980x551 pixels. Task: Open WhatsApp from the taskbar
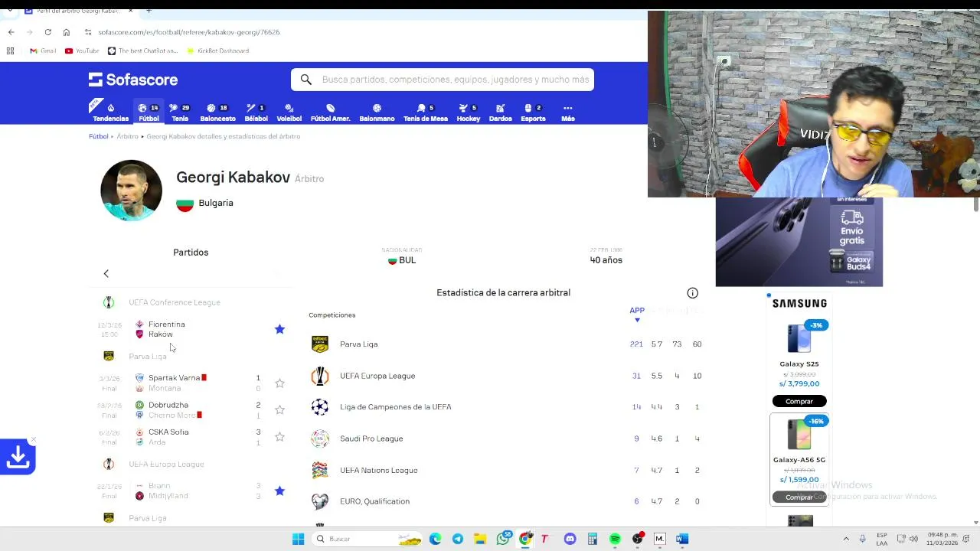click(x=503, y=539)
